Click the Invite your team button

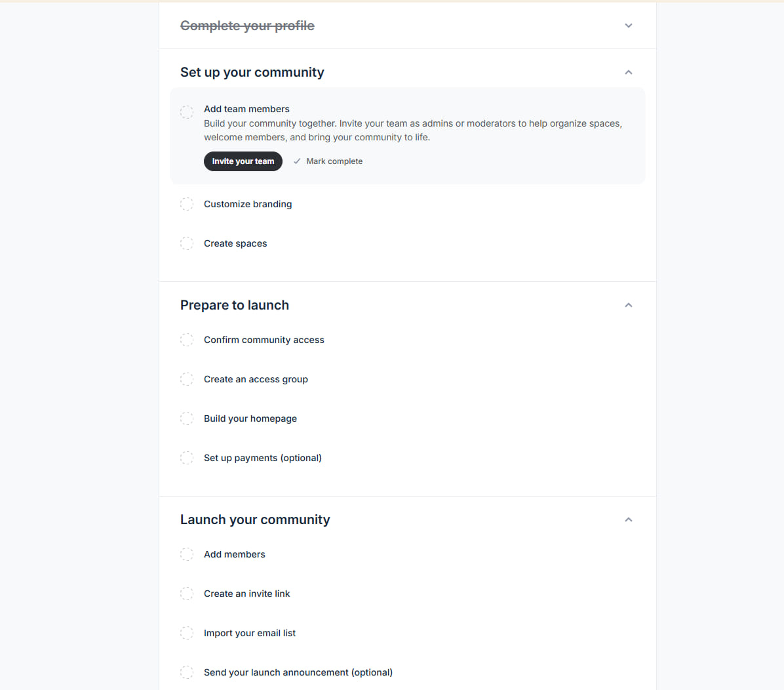click(243, 161)
